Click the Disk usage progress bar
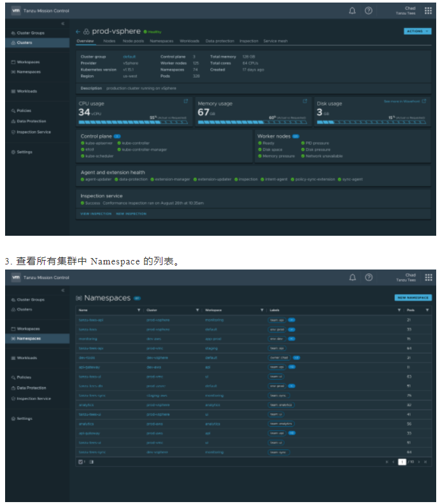This screenshot has height=504, width=440. 371,122
